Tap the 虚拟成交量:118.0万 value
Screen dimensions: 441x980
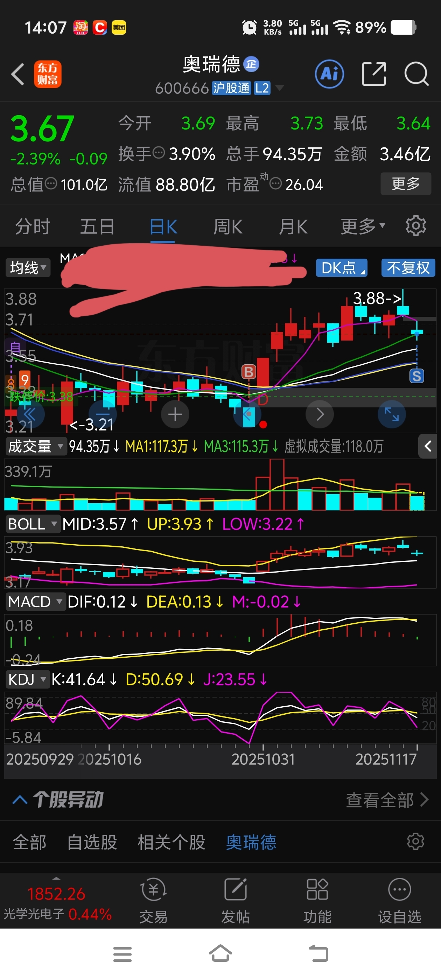click(x=334, y=446)
